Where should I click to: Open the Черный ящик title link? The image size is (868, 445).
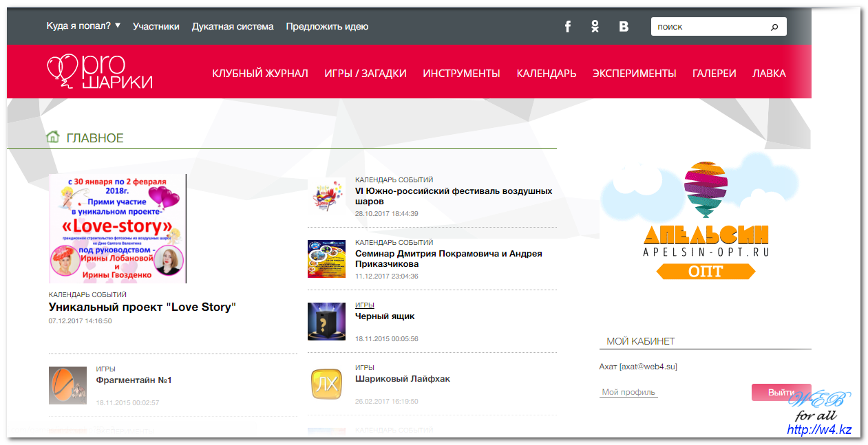[385, 316]
